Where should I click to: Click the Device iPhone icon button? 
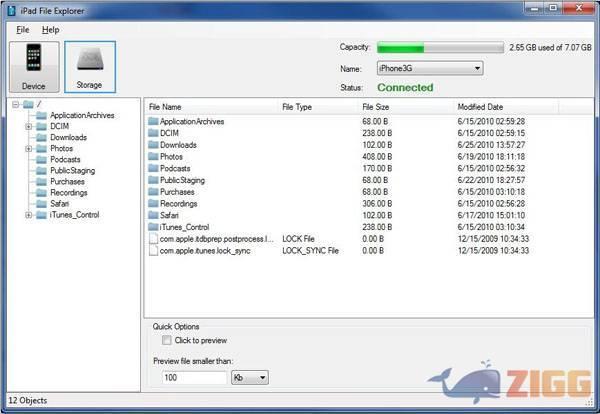coord(32,67)
